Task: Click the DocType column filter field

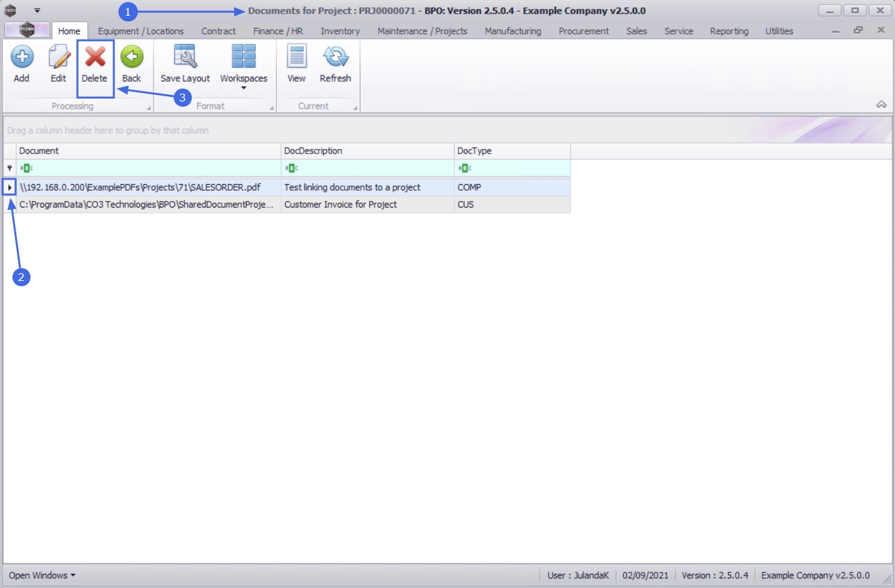Action: coord(513,168)
